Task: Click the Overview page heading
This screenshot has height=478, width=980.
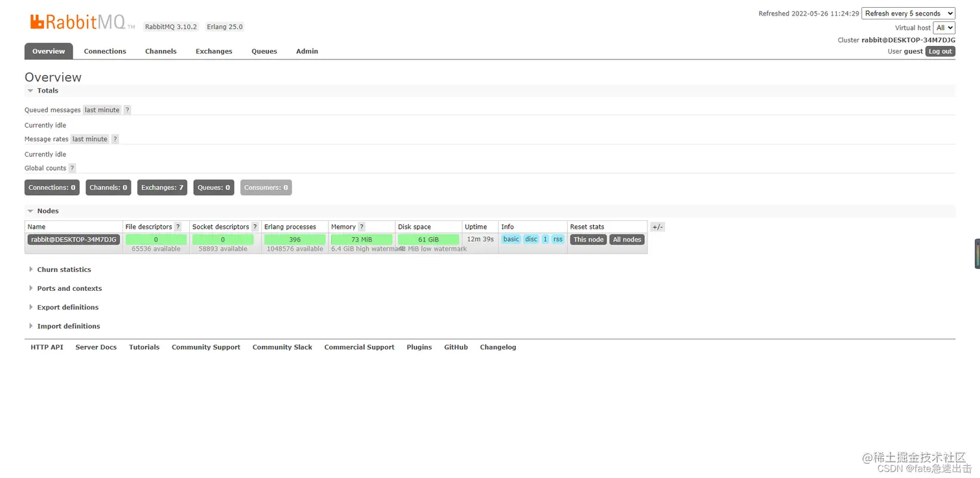Action: [53, 77]
